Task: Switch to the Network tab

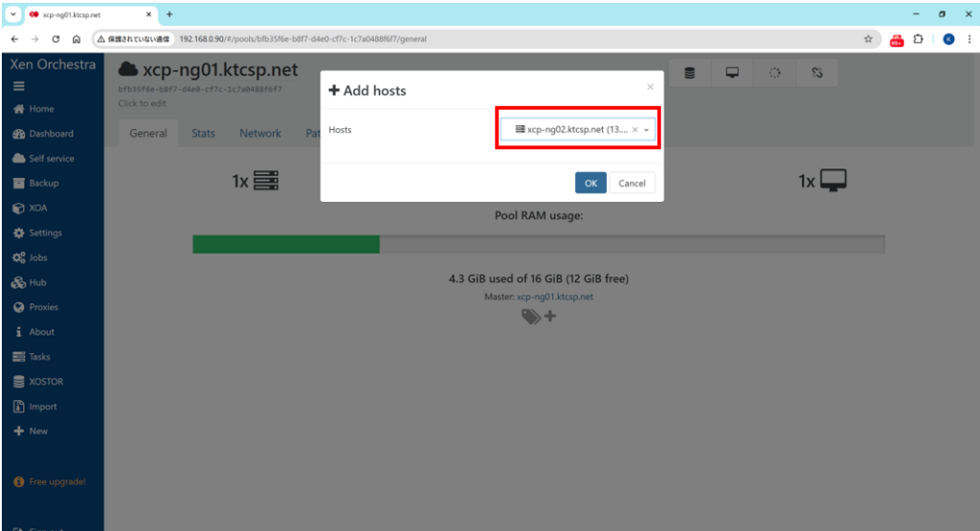Action: coord(260,134)
